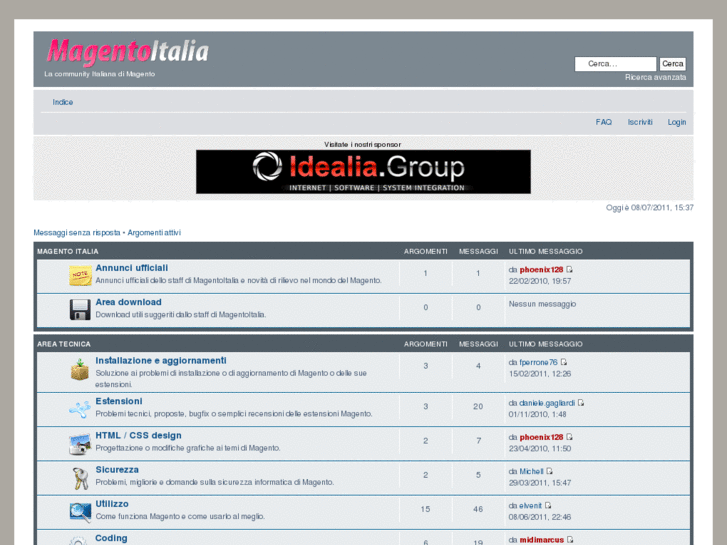This screenshot has height=545, width=727.
Task: Open daniele.gagliardi user profile
Action: pyautogui.click(x=547, y=403)
